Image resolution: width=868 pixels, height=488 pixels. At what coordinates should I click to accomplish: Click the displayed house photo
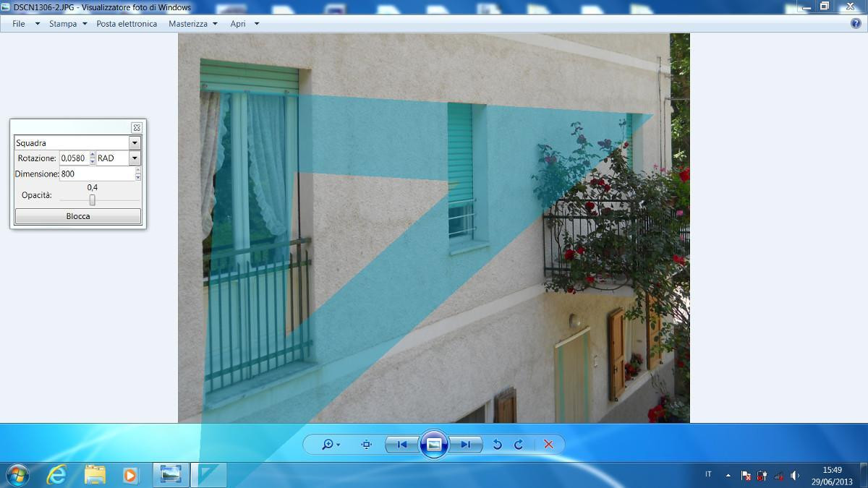coord(434,228)
